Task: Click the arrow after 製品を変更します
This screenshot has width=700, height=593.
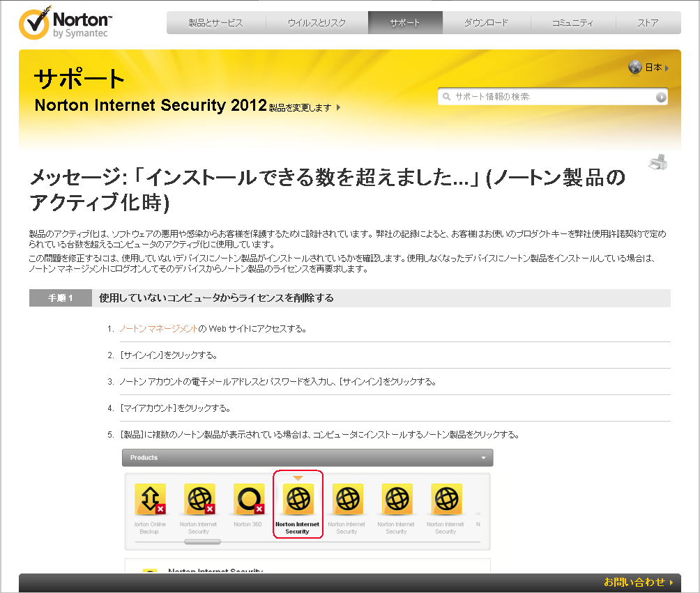Action: [338, 107]
